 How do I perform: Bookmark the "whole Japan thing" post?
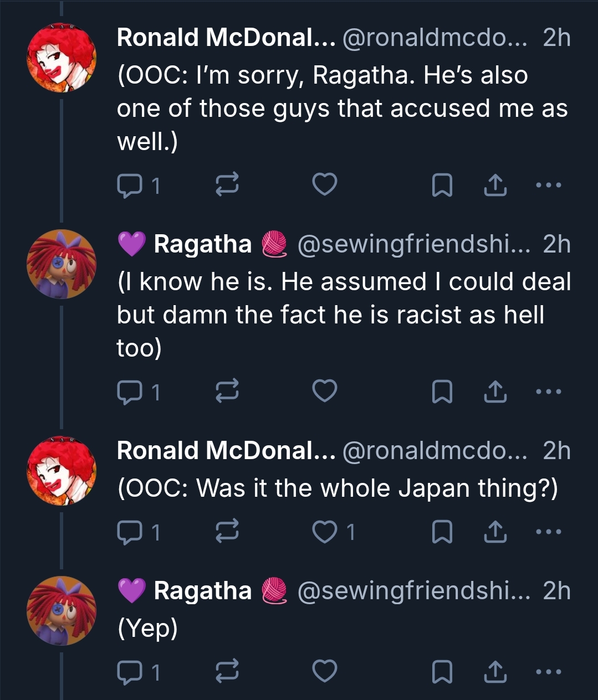coord(442,532)
